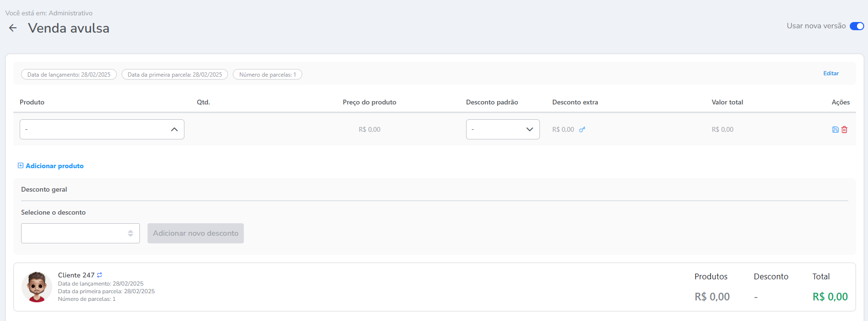This screenshot has height=321, width=868.
Task: Click the Data da primeira parcela chip
Action: tap(175, 75)
